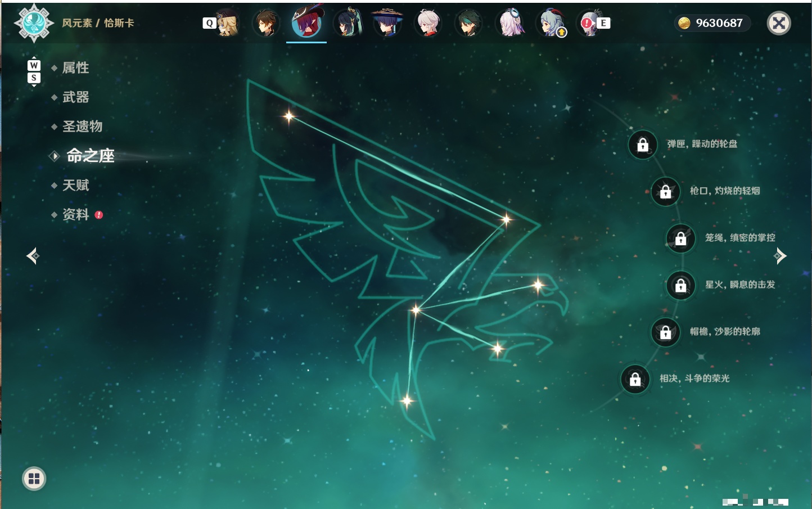The height and width of the screenshot is (509, 812).
Task: Click the red alert badge next to 资料
Action: [x=99, y=215]
